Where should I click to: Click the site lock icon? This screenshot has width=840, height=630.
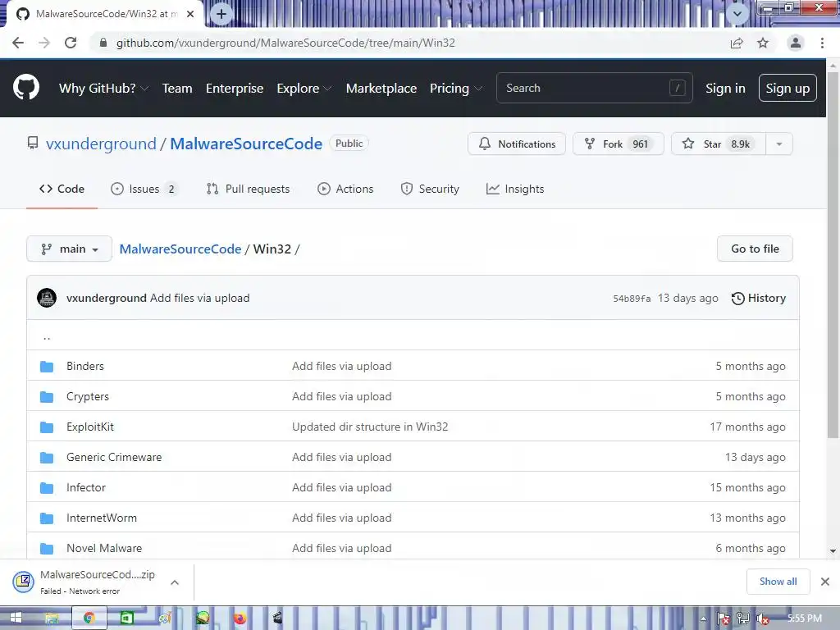point(103,43)
